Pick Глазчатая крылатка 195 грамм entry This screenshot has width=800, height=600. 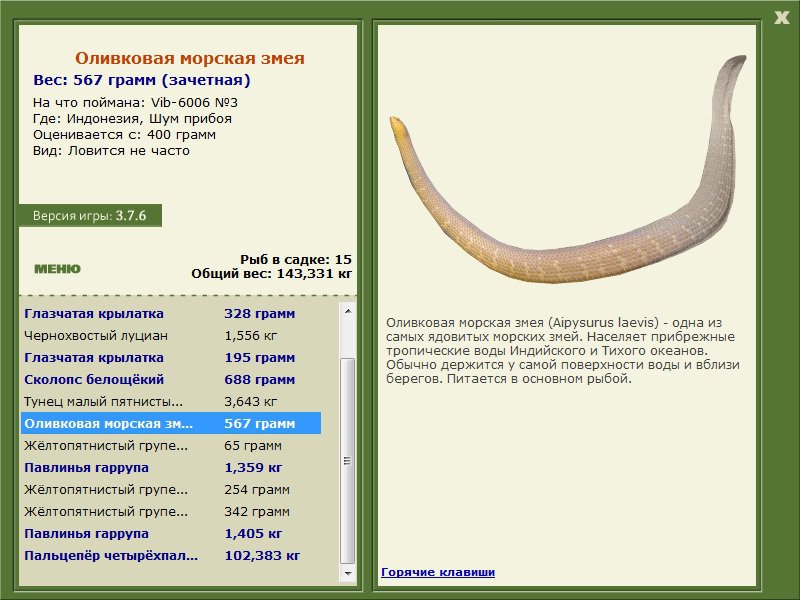171,358
